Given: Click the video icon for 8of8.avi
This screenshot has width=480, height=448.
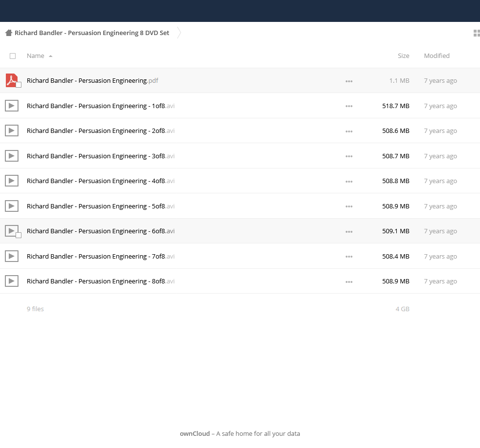Looking at the screenshot, I should coord(12,281).
